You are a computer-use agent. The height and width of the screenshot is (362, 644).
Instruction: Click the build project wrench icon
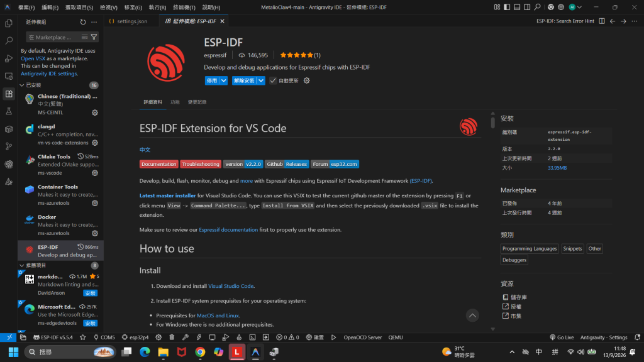(186, 337)
